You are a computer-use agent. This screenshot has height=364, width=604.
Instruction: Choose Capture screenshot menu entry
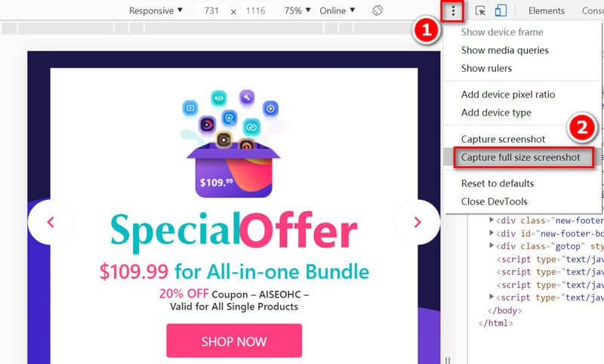coord(503,139)
